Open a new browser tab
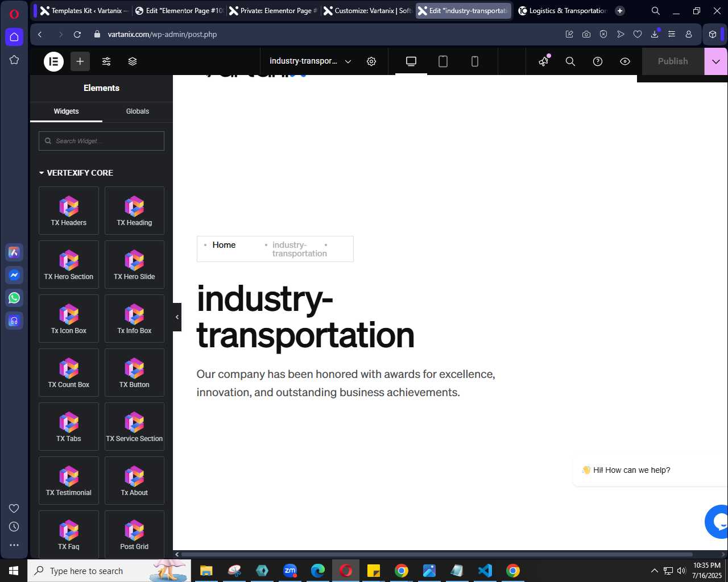728x582 pixels. click(x=620, y=11)
